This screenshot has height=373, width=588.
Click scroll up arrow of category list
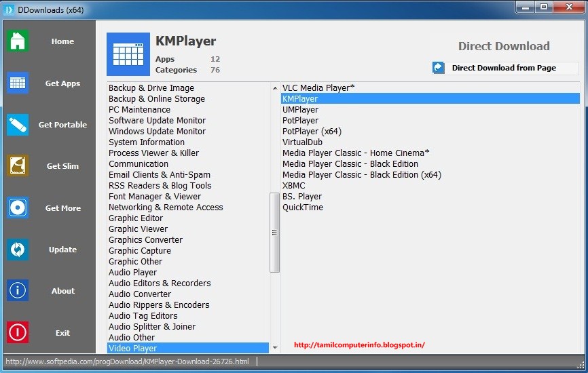tap(275, 88)
